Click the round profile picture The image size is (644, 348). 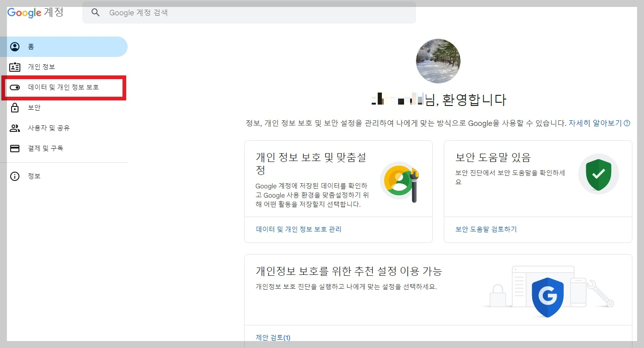(x=438, y=62)
